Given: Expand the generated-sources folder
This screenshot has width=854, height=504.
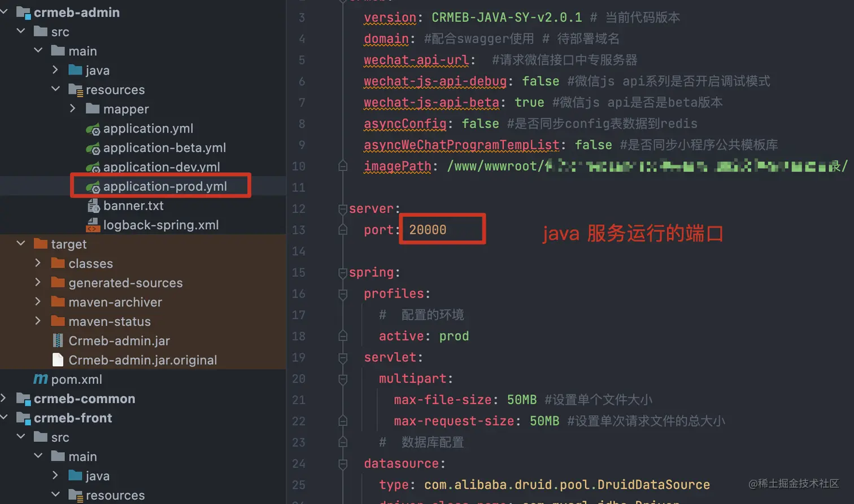Looking at the screenshot, I should [38, 282].
